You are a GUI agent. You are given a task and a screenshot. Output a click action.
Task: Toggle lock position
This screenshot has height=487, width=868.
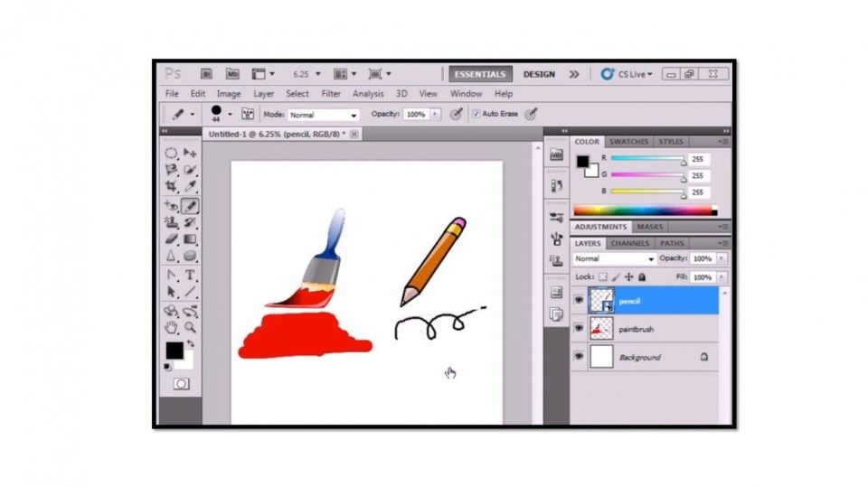629,276
